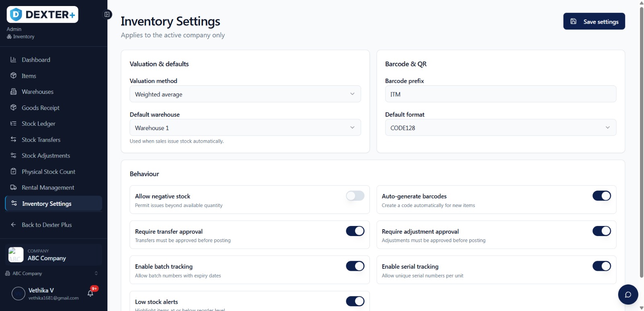Go to Items in the sidebar
Viewport: 644px width, 311px height.
click(54, 76)
